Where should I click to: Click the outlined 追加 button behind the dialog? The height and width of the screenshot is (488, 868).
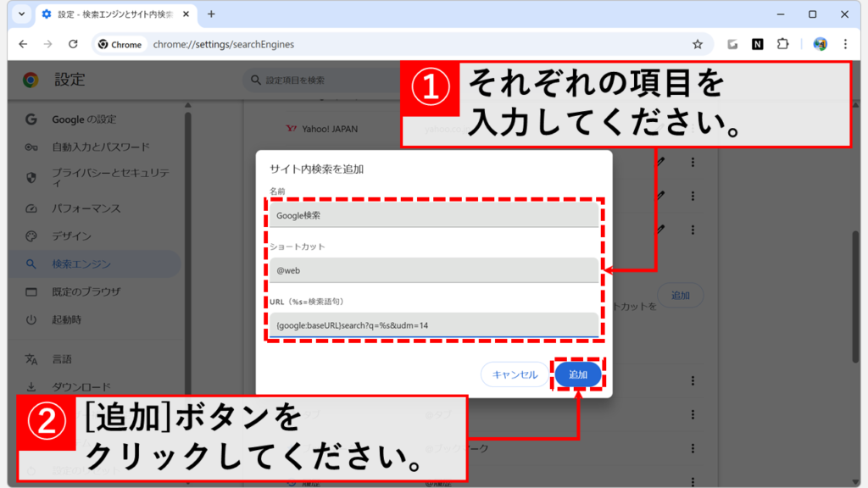click(x=681, y=296)
